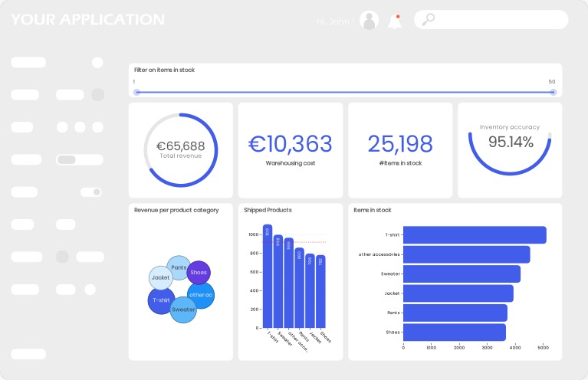
Task: Select the Sweater bubble in revenue chart
Action: [183, 310]
